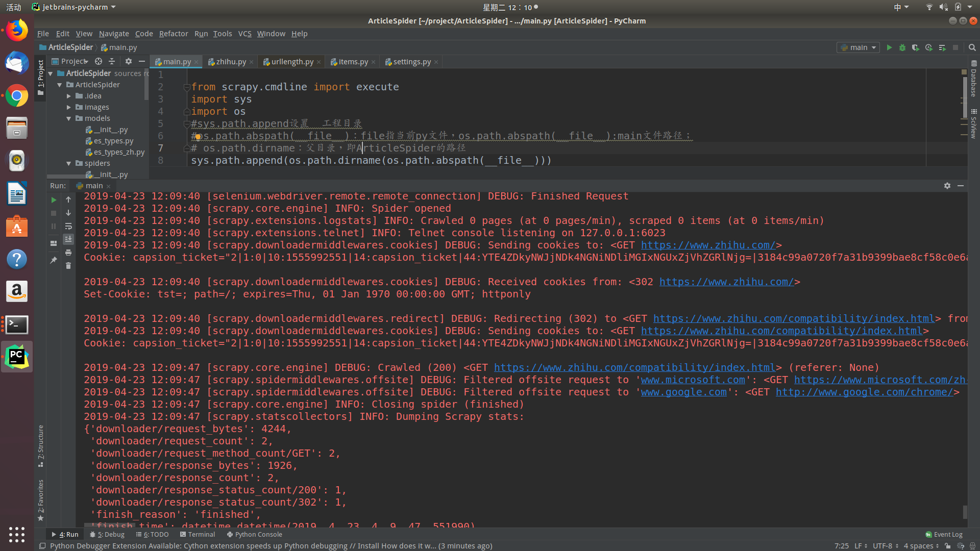Image resolution: width=980 pixels, height=551 pixels.
Task: Click the Run console vertical scrollbar thumb
Action: pyautogui.click(x=965, y=512)
